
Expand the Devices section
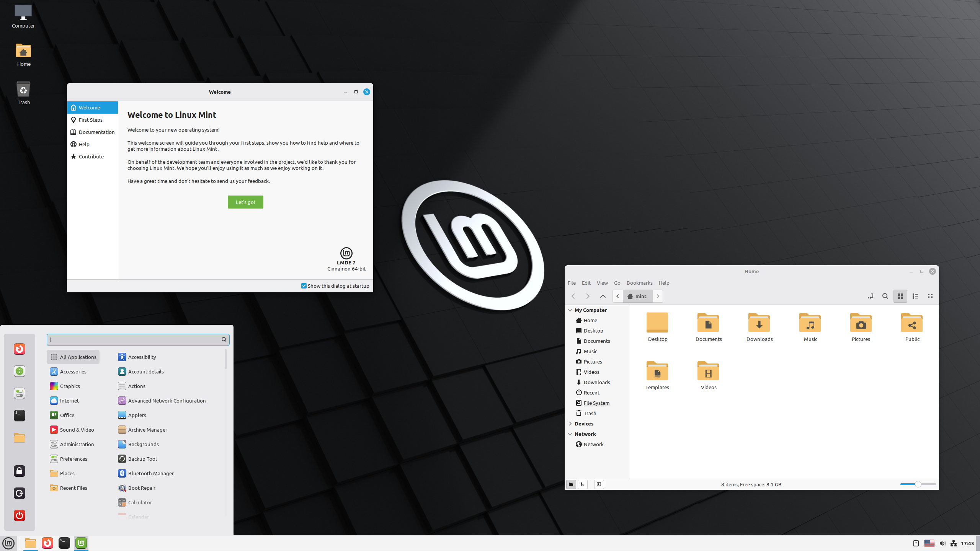click(x=570, y=424)
